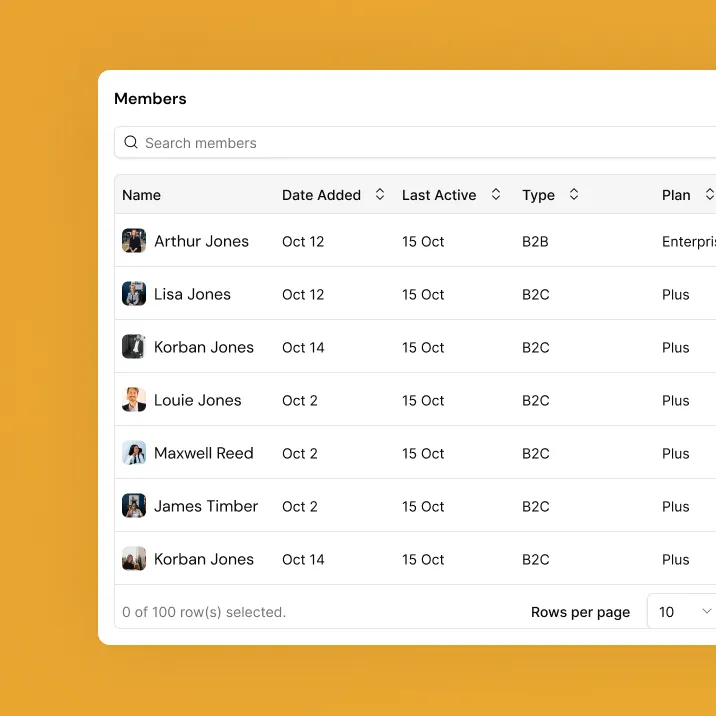Click the Type column header label
The width and height of the screenshot is (716, 716).
(x=538, y=195)
